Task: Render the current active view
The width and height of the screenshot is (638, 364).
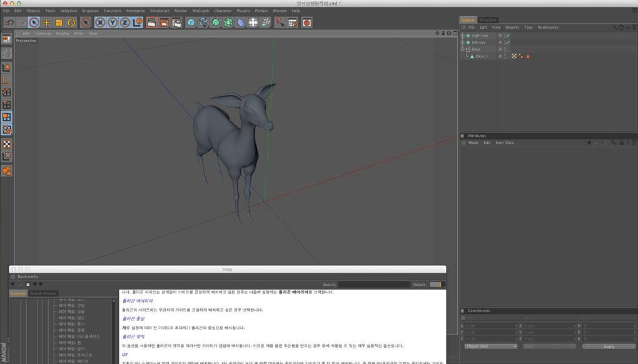Action: (152, 23)
